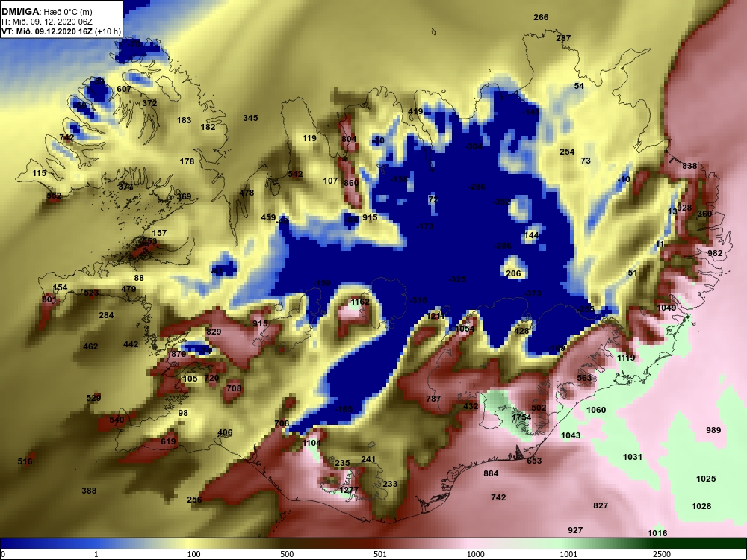Viewport: 747px width, 560px height.
Task: Click the map value 801
Action: coord(49,300)
